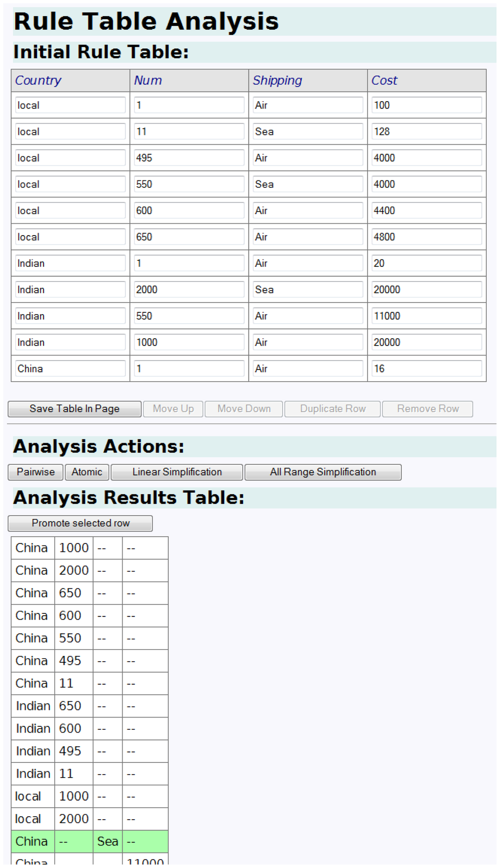Select the Indian 650 results row
500x868 pixels.
tap(89, 706)
